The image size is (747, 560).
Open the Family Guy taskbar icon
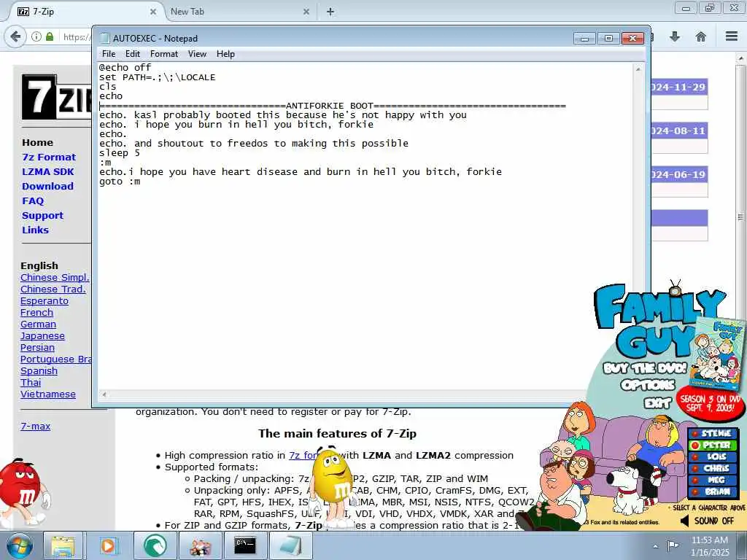(x=200, y=545)
